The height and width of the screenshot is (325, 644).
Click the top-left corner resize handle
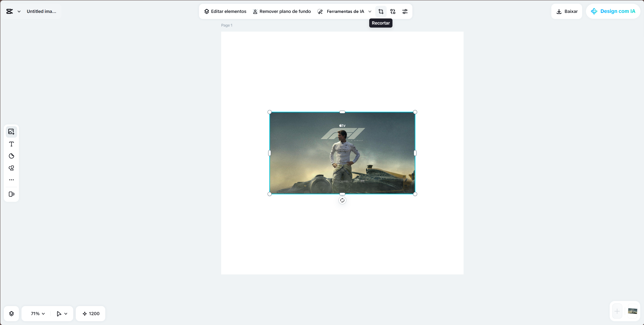[269, 112]
